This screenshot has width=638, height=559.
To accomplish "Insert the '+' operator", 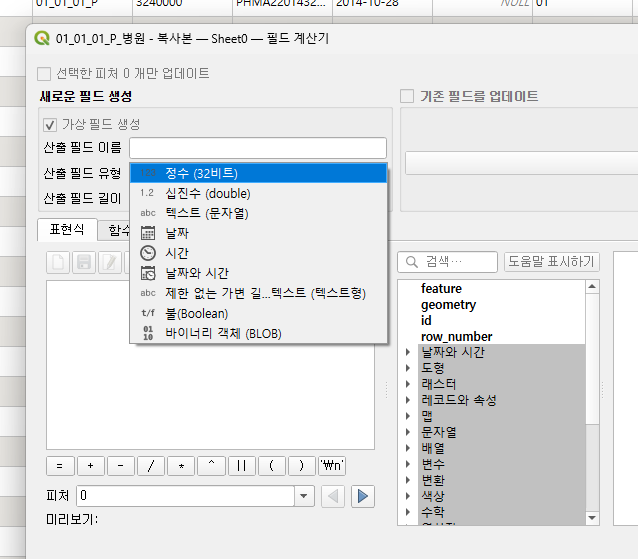I will coord(90,466).
